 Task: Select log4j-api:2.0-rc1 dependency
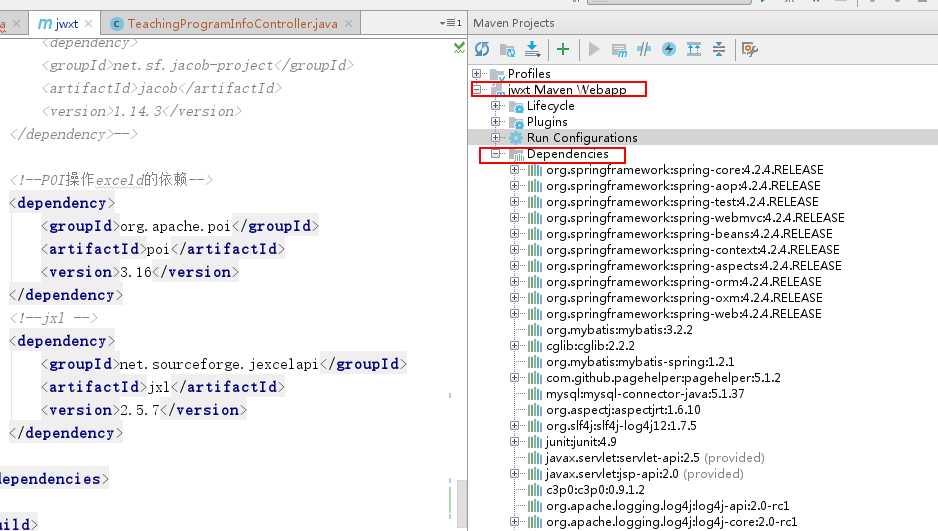click(668, 506)
